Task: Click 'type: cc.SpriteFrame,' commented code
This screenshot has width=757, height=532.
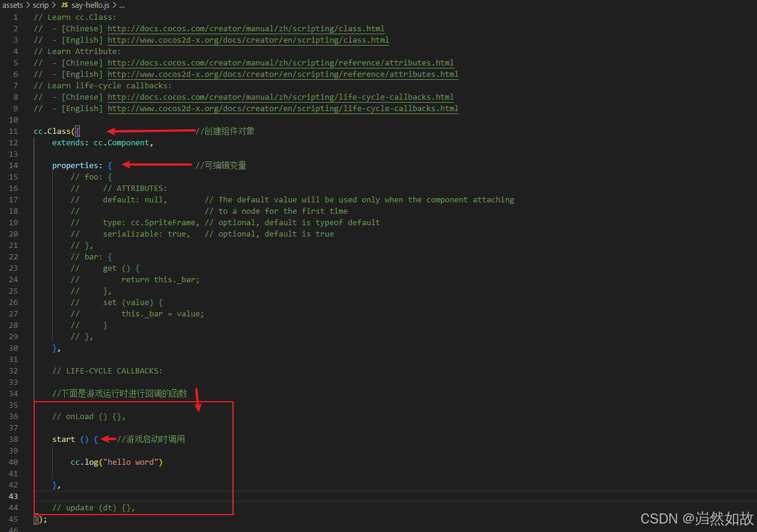Action: (x=151, y=222)
